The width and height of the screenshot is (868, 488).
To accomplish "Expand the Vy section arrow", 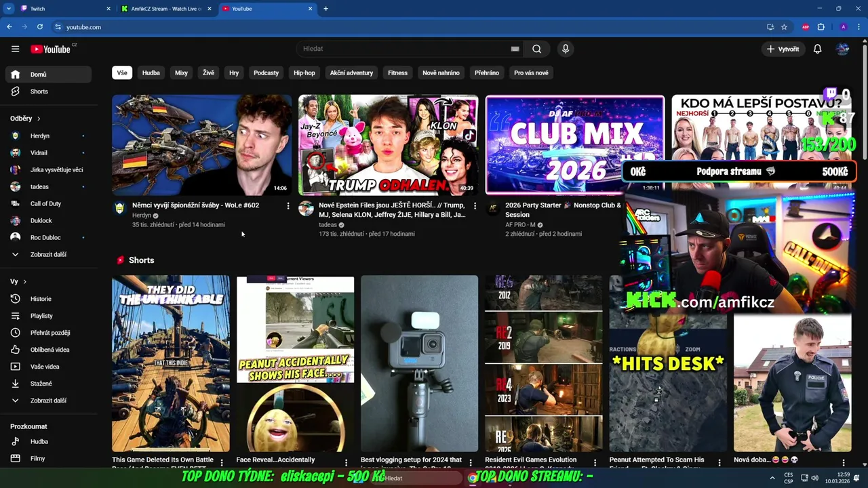I will coord(25,281).
